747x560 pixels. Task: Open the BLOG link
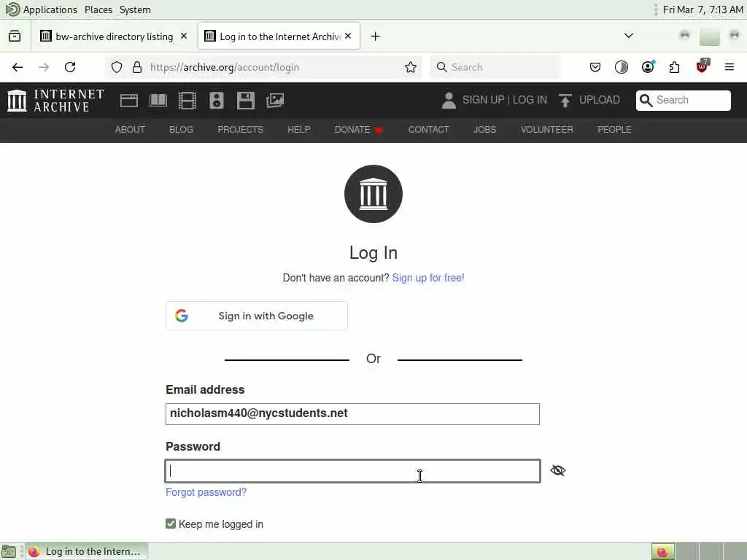[x=181, y=130]
